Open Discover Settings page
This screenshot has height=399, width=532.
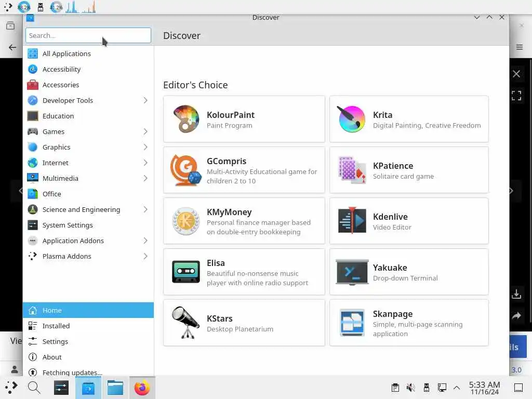click(x=88, y=341)
